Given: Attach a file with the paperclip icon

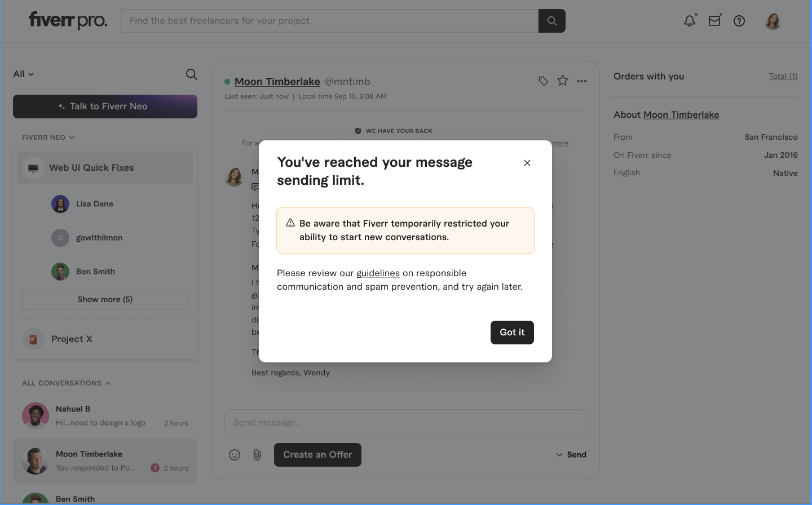Looking at the screenshot, I should 257,455.
